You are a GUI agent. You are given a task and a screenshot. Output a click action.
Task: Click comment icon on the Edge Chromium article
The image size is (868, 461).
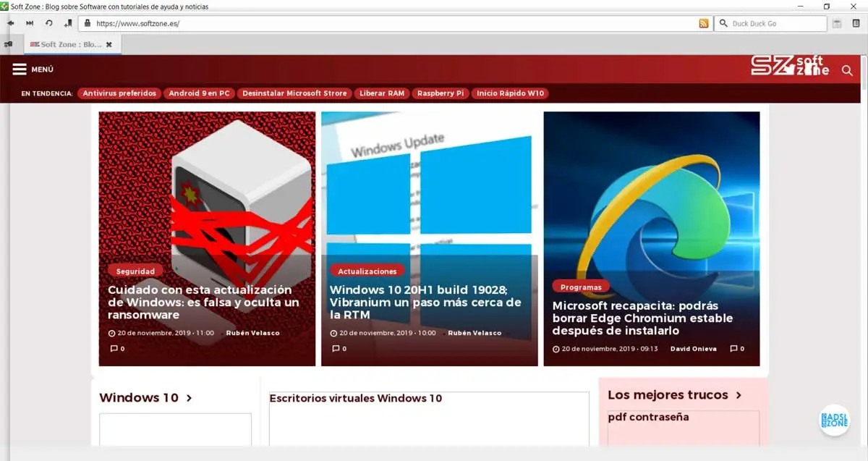pyautogui.click(x=733, y=348)
